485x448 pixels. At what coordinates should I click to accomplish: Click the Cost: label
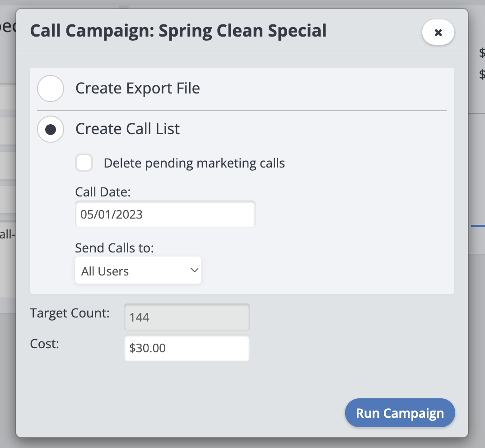(45, 344)
